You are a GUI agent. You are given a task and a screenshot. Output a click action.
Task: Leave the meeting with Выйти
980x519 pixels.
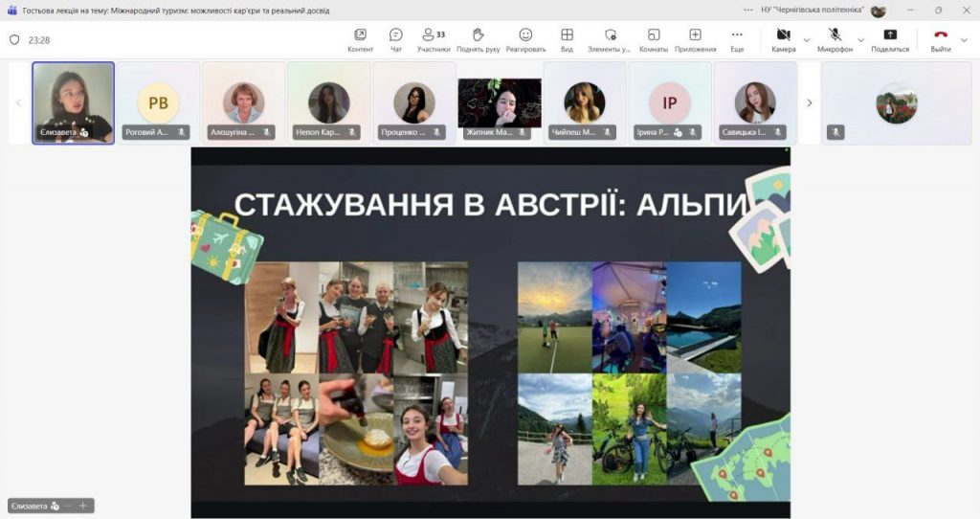click(940, 39)
